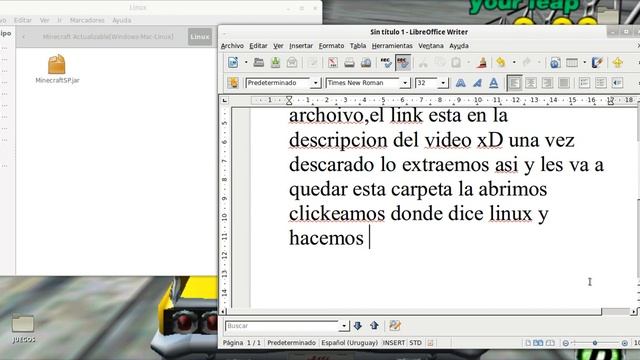The image size is (640, 360).
Task: Click the zoom slider handle in status bar
Action: (x=595, y=343)
